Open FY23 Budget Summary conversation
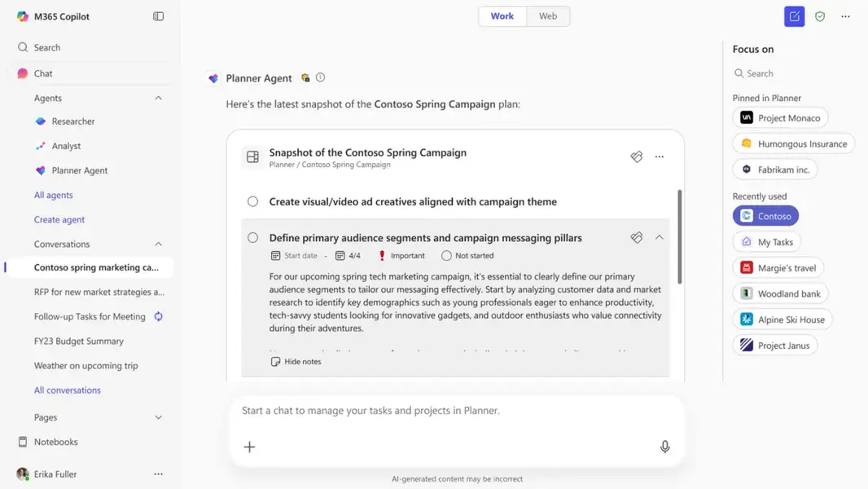Image resolution: width=868 pixels, height=489 pixels. [79, 341]
